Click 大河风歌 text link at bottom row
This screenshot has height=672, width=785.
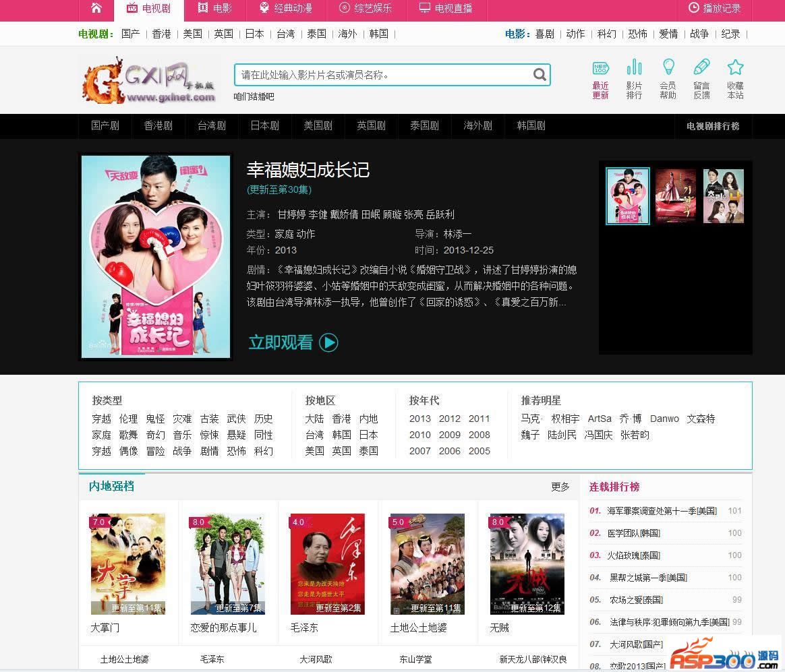316,659
